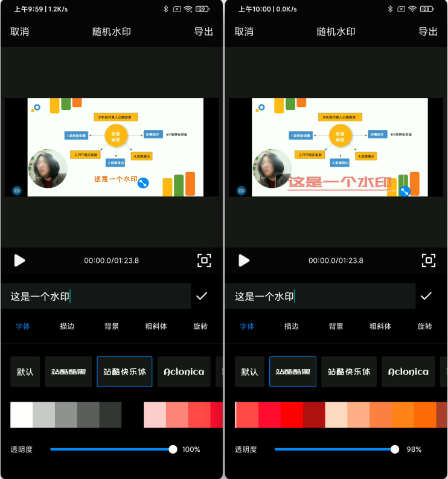This screenshot has width=448, height=479.
Task: Pick light gray swatch in left screen
Action: [x=43, y=414]
